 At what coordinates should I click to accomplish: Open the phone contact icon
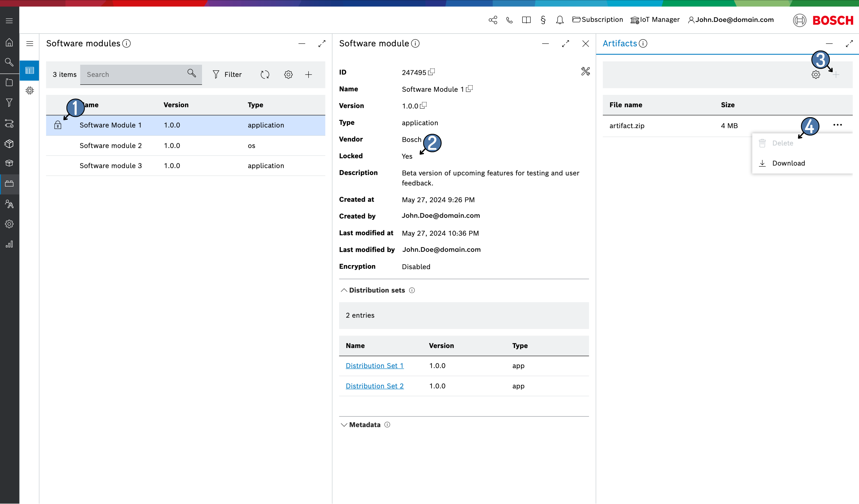509,20
